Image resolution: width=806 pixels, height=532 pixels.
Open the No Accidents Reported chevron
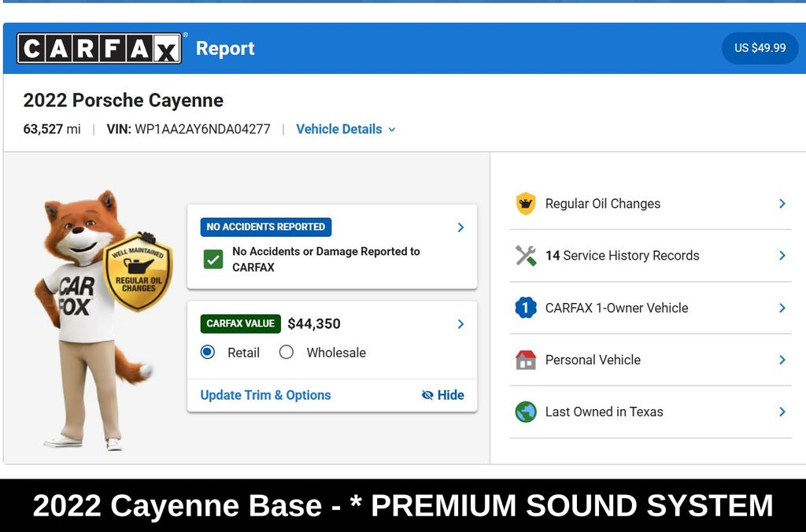tap(460, 227)
